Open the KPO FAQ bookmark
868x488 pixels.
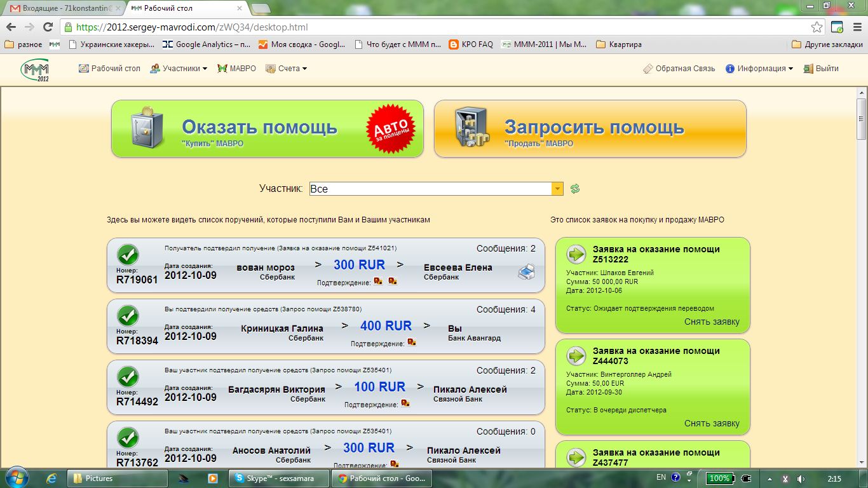(x=471, y=44)
